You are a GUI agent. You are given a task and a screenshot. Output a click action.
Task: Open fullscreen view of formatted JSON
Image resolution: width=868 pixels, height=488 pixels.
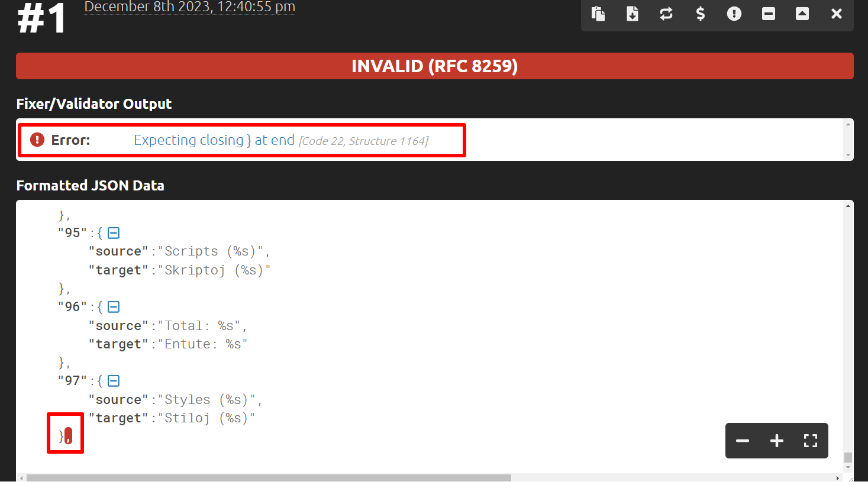tap(811, 441)
